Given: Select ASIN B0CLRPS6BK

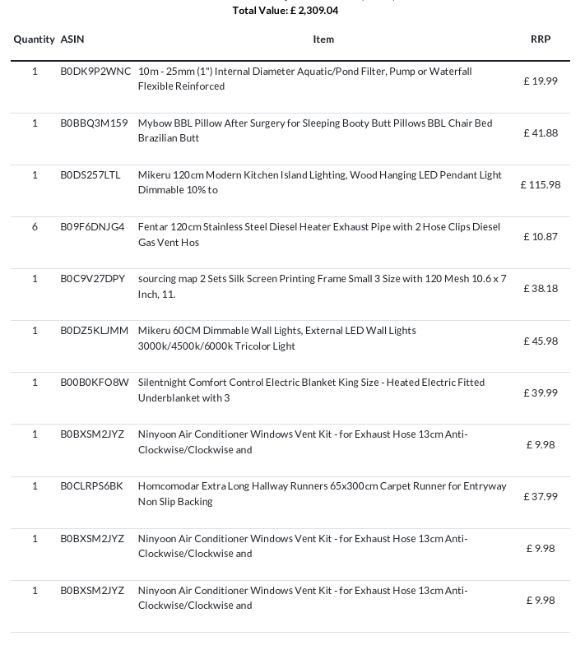Looking at the screenshot, I should tap(92, 486).
